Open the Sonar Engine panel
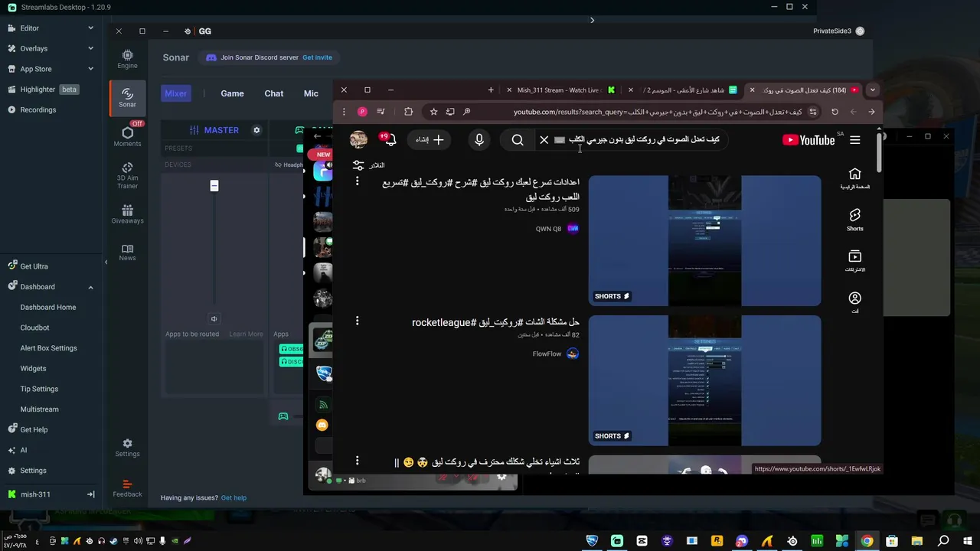This screenshot has width=980, height=551. pyautogui.click(x=127, y=59)
